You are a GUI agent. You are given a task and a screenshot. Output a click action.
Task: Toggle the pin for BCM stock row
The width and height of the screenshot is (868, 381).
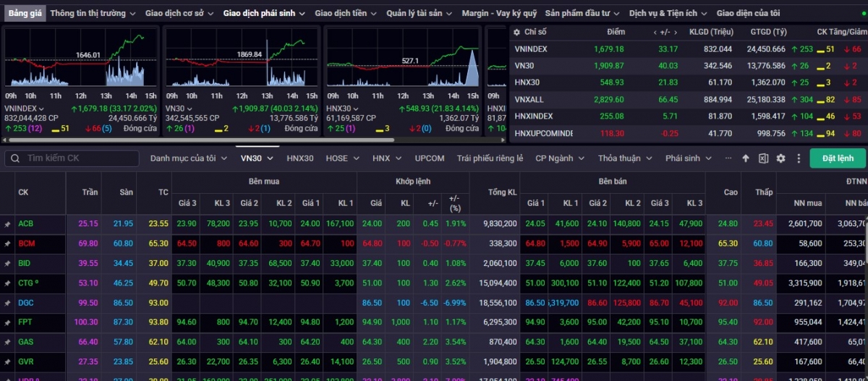[x=7, y=244]
